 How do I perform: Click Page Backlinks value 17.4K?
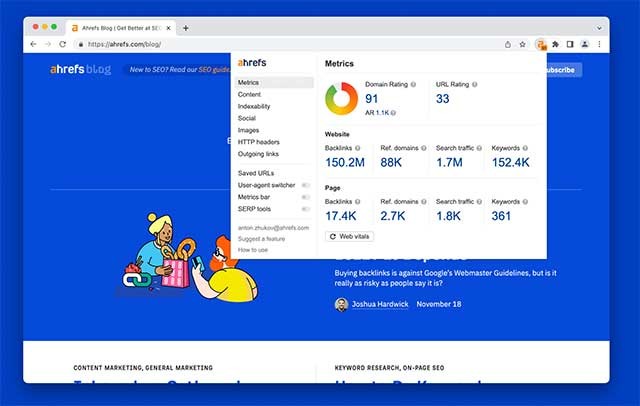click(x=340, y=216)
